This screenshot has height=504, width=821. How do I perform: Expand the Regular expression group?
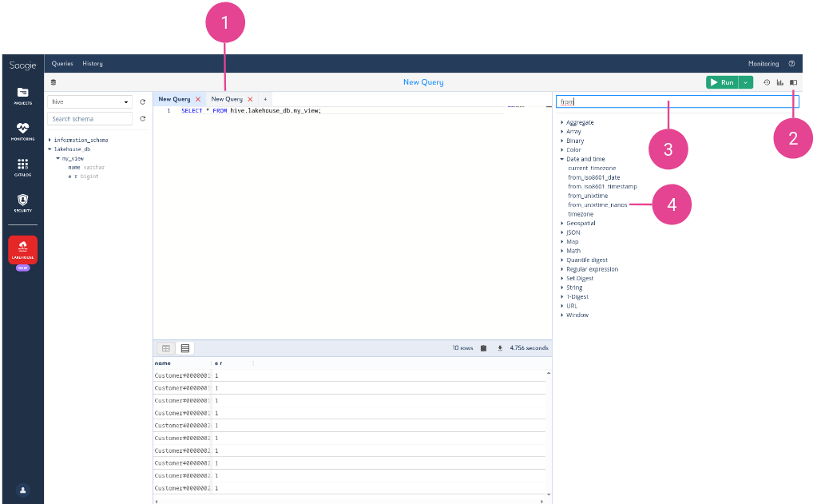[561, 269]
